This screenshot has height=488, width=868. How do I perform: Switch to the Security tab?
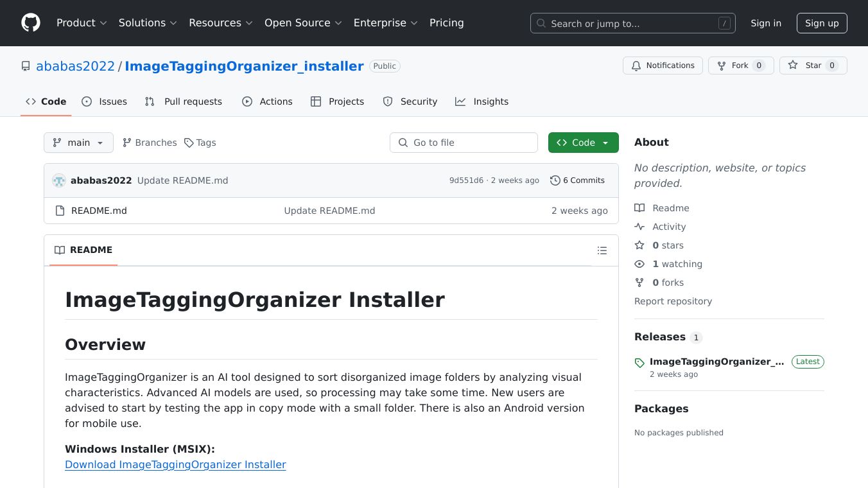(410, 101)
